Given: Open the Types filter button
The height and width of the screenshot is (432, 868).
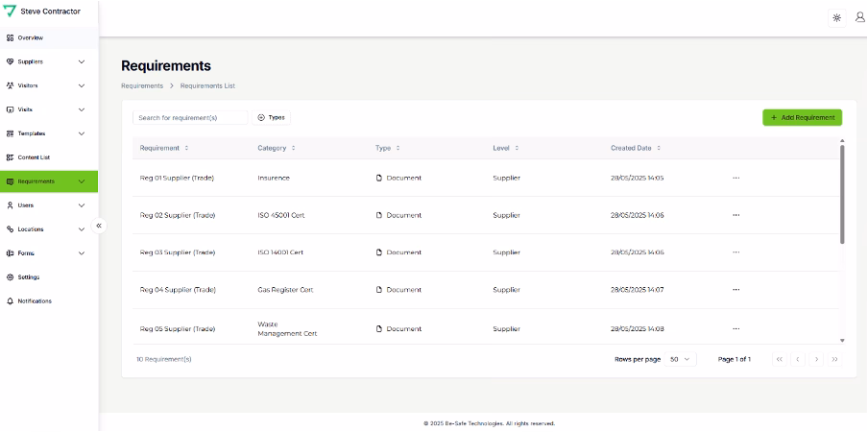Looking at the screenshot, I should pyautogui.click(x=271, y=117).
